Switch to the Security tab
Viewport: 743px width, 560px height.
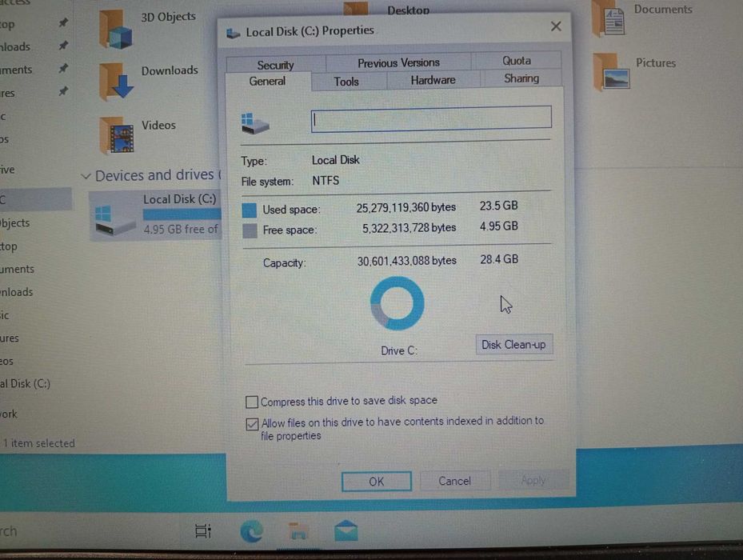276,65
